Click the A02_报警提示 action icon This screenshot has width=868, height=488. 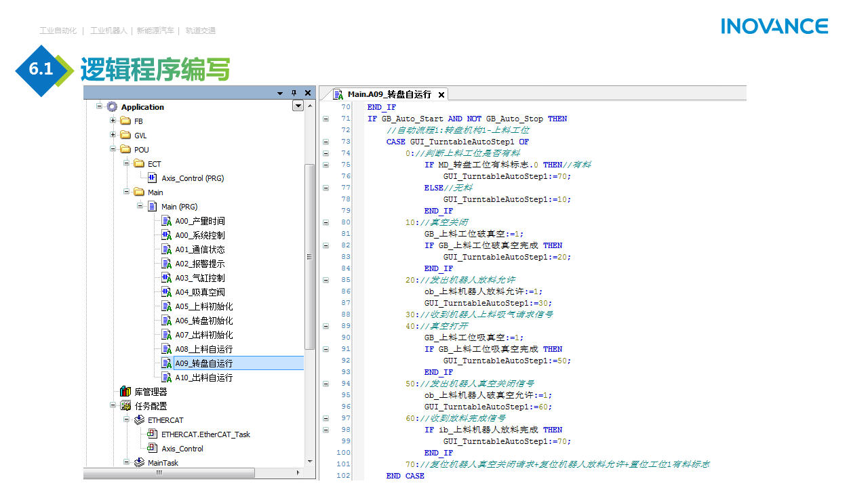166,263
